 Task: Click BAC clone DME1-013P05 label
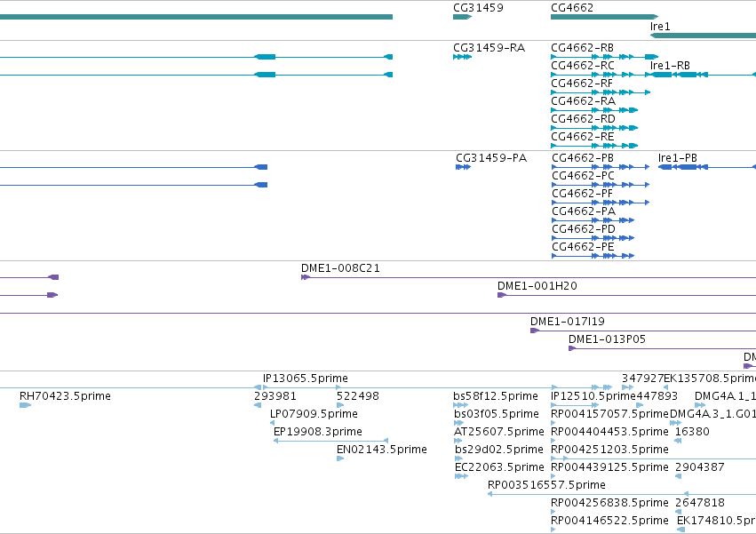point(607,339)
